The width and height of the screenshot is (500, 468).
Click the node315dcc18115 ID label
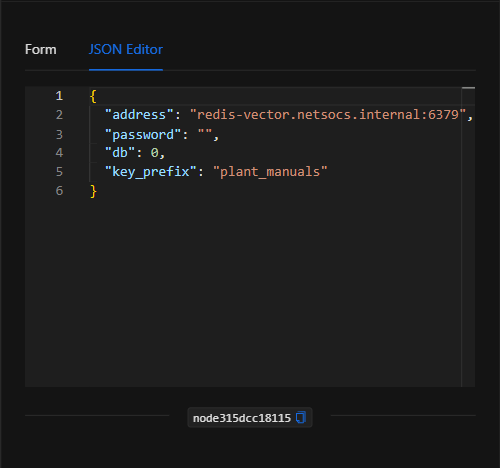point(242,418)
